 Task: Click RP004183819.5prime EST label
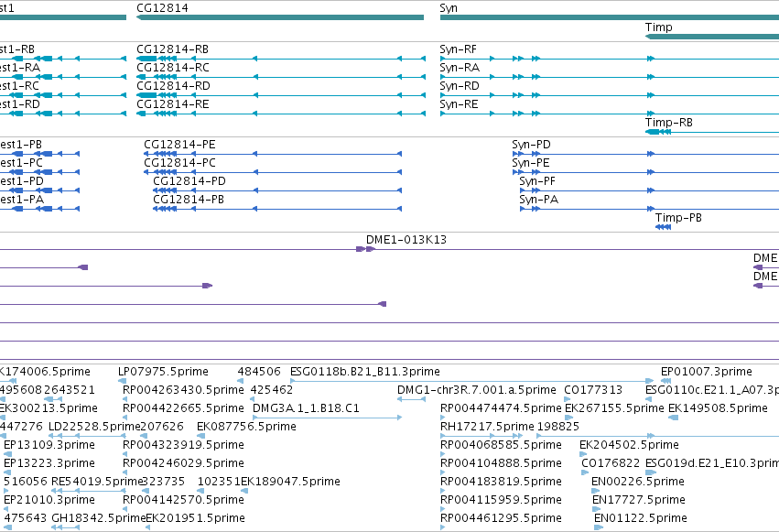point(501,482)
